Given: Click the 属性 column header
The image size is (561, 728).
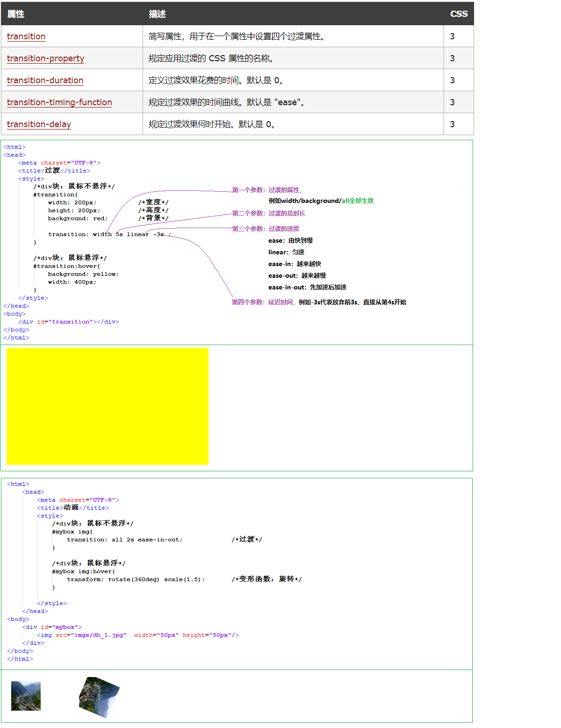Looking at the screenshot, I should click(x=16, y=14).
